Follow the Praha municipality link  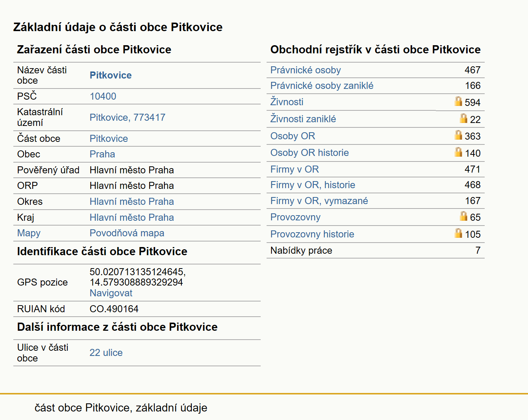(x=102, y=154)
